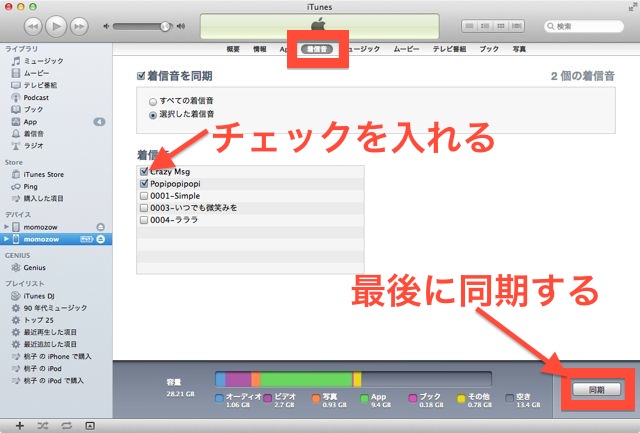Skip to next track
The width and height of the screenshot is (640, 433).
pos(79,27)
